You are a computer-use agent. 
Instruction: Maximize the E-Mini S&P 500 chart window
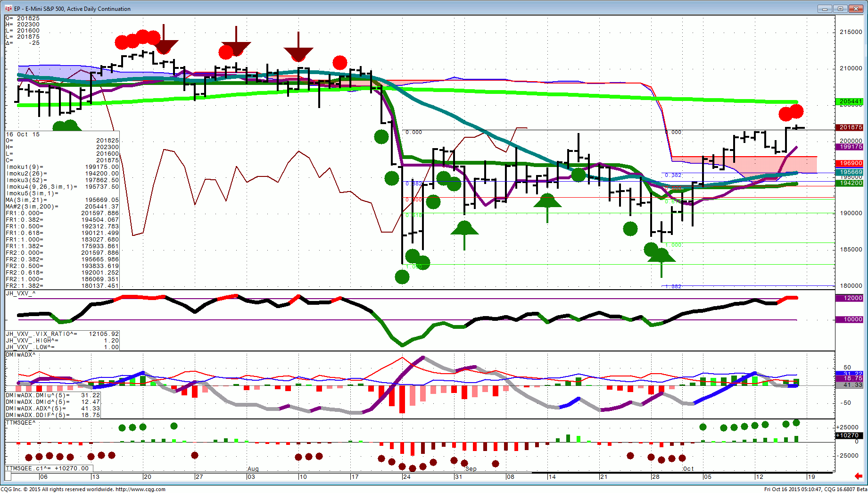click(x=840, y=8)
